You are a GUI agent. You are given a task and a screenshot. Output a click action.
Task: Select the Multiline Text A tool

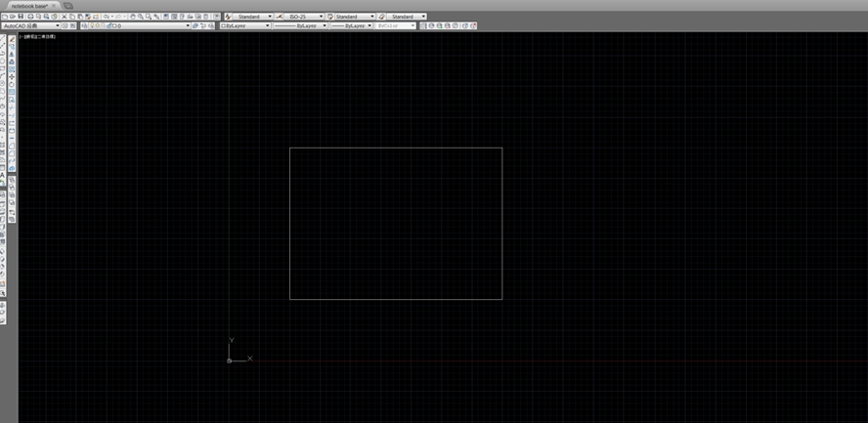click(x=2, y=175)
